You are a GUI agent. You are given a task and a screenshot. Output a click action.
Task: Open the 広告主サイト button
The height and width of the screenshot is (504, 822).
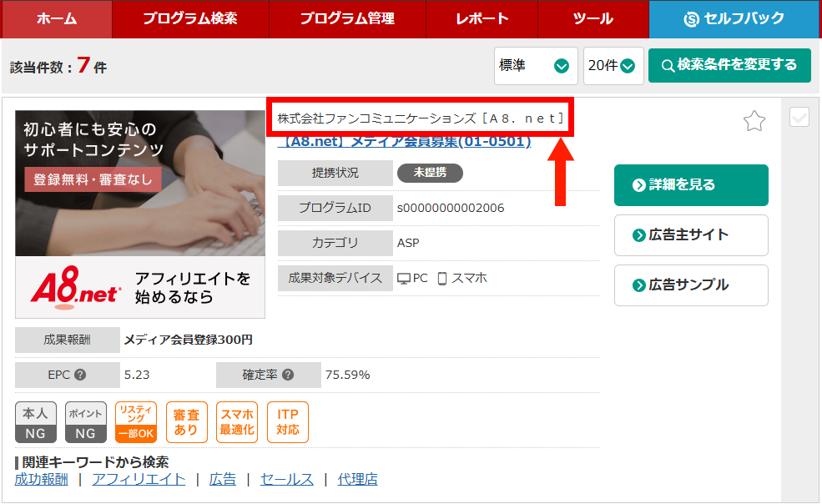pos(691,235)
